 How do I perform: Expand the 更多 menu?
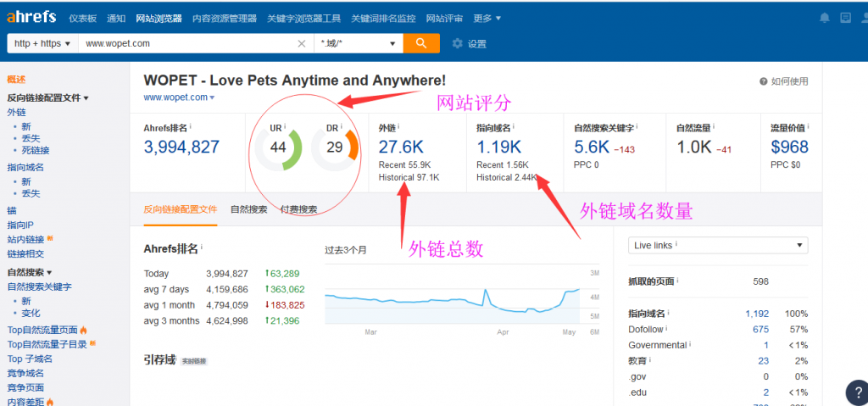pos(487,19)
